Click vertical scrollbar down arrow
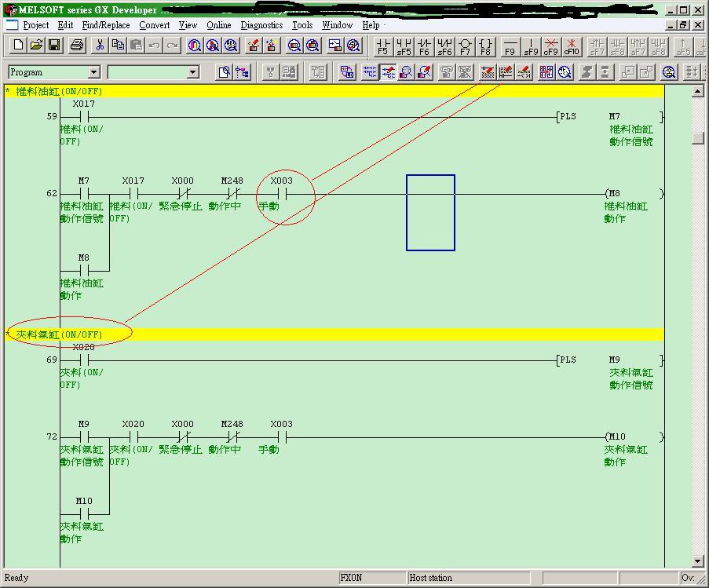This screenshot has width=709, height=588. (698, 561)
